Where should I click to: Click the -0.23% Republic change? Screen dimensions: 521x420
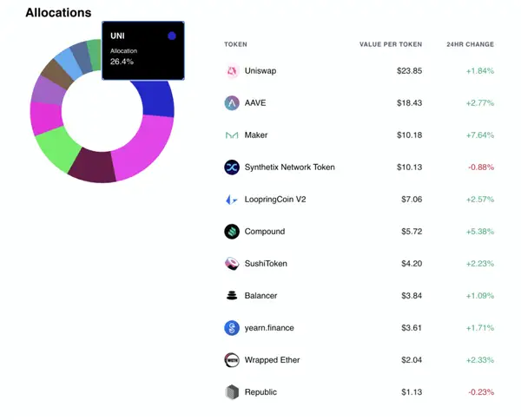[x=481, y=392]
